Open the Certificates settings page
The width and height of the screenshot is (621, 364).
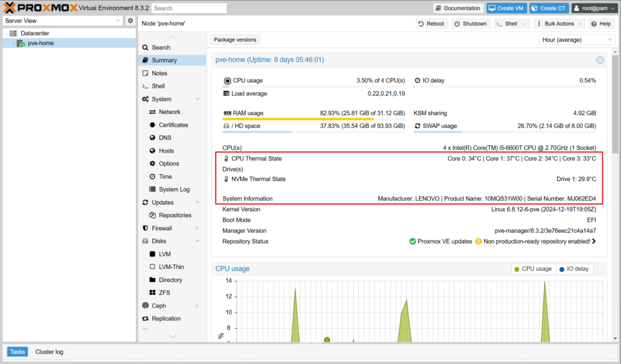pos(173,125)
